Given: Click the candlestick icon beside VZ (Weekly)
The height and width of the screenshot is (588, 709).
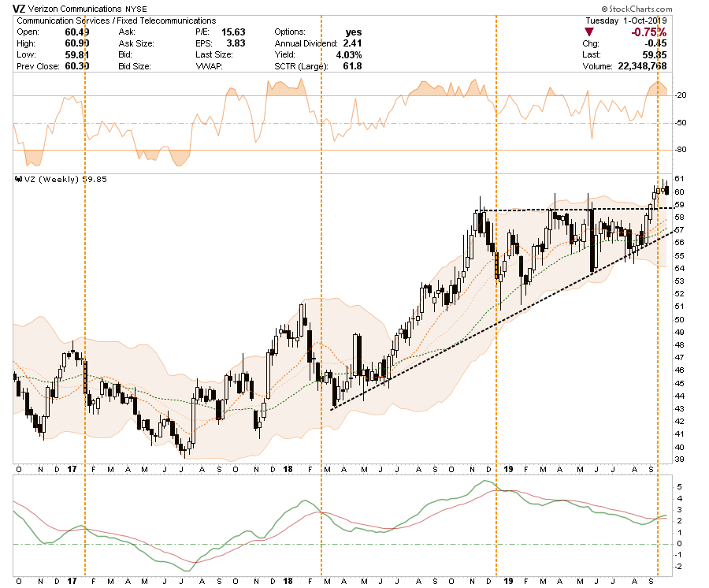Looking at the screenshot, I should [19, 179].
